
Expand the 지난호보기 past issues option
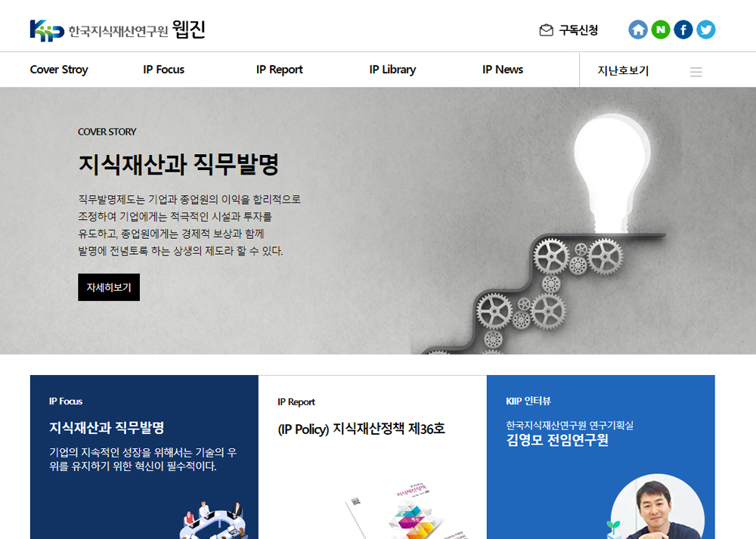(x=623, y=71)
